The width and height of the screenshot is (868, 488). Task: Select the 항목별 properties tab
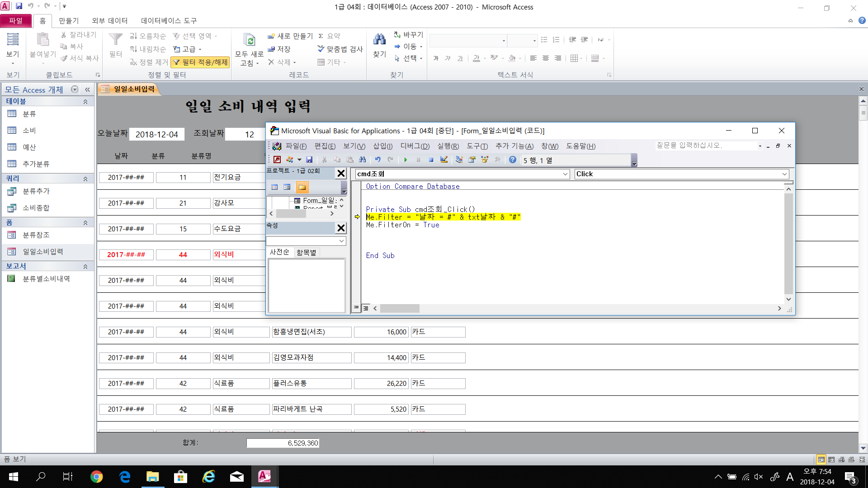pyautogui.click(x=306, y=253)
